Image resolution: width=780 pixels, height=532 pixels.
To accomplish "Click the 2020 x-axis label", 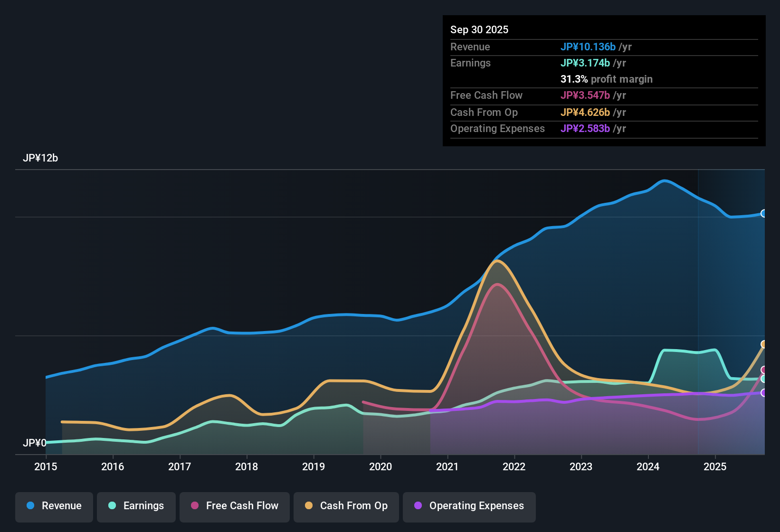I will click(380, 467).
